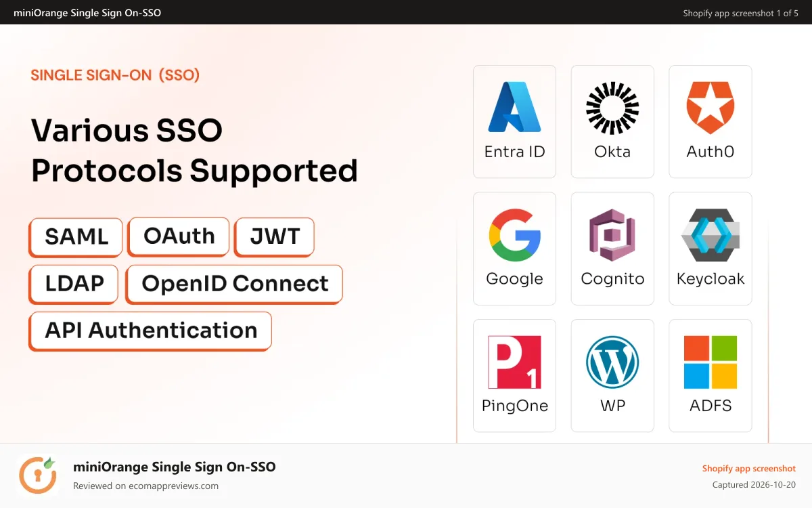
Task: Click 'Shopify app screenshot 1 of 5' text
Action: 740,14
